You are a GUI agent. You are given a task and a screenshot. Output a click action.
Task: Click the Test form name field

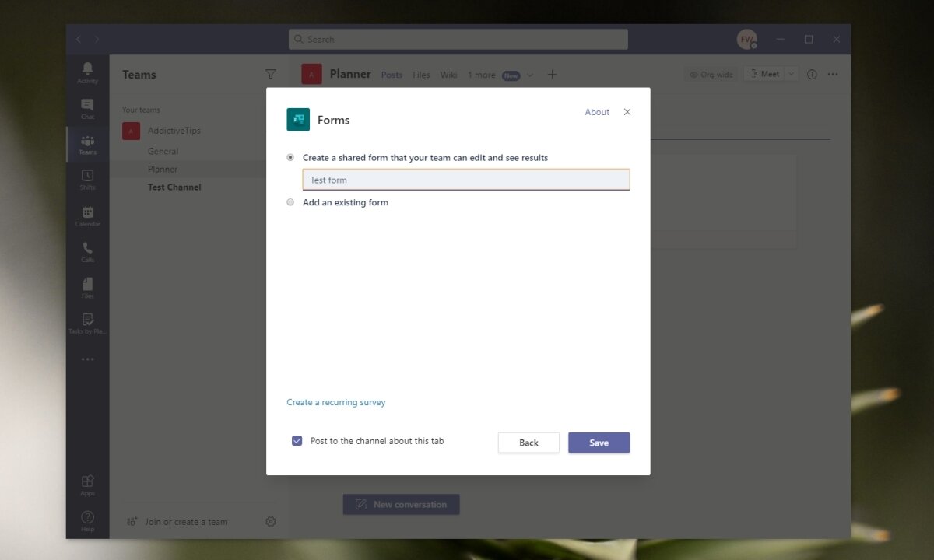(x=465, y=179)
